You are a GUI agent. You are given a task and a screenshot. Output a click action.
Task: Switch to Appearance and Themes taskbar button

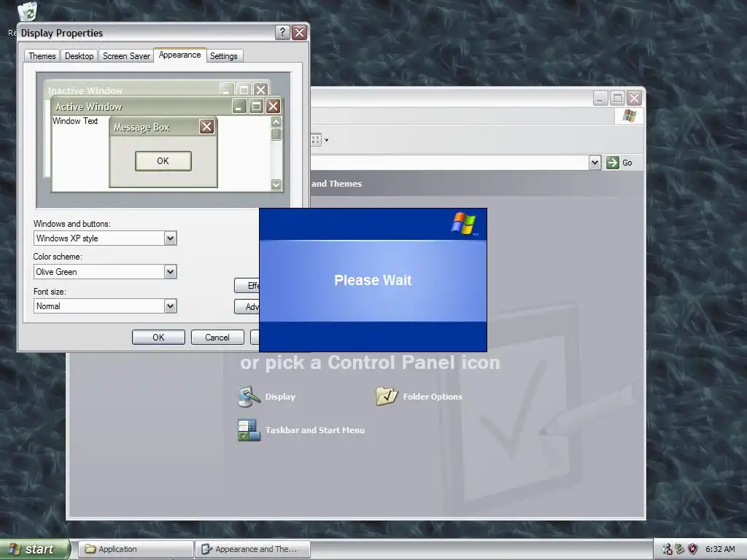pyautogui.click(x=253, y=549)
